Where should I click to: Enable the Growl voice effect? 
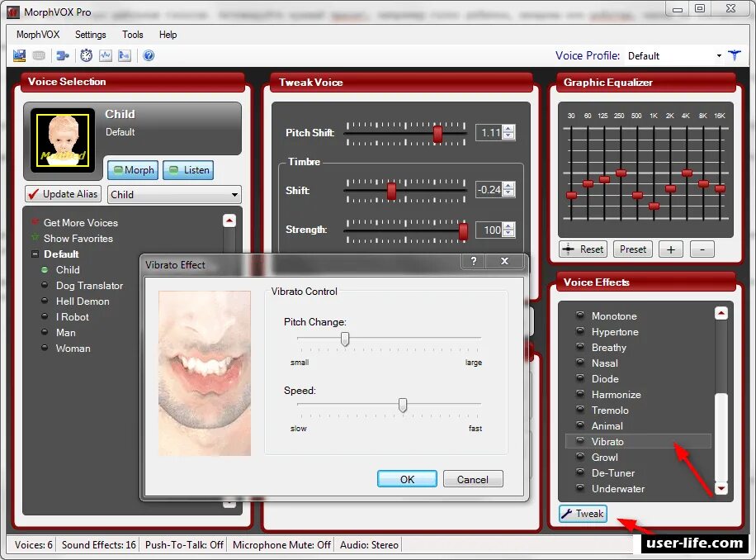click(580, 457)
